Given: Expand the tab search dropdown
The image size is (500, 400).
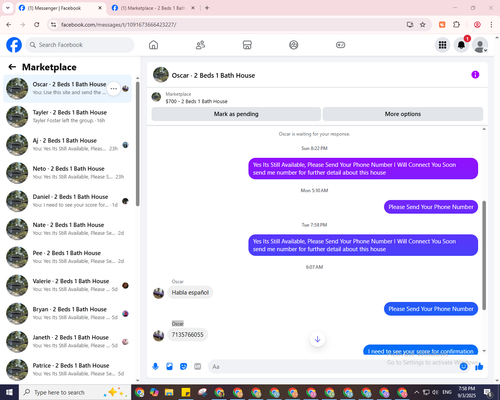Looking at the screenshot, I should [x=8, y=8].
